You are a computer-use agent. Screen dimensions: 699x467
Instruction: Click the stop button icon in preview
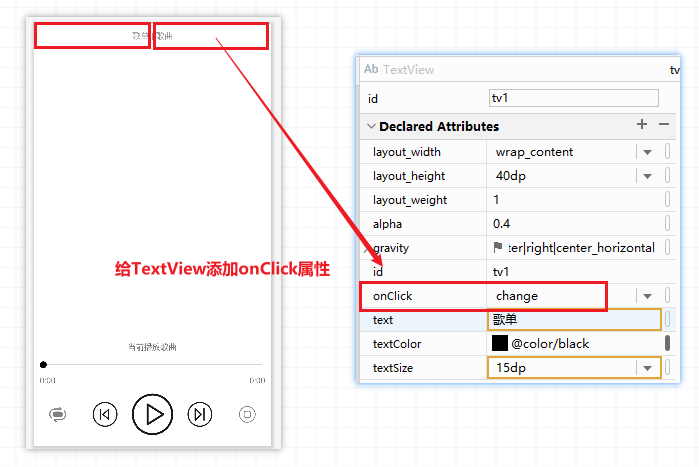(x=247, y=414)
